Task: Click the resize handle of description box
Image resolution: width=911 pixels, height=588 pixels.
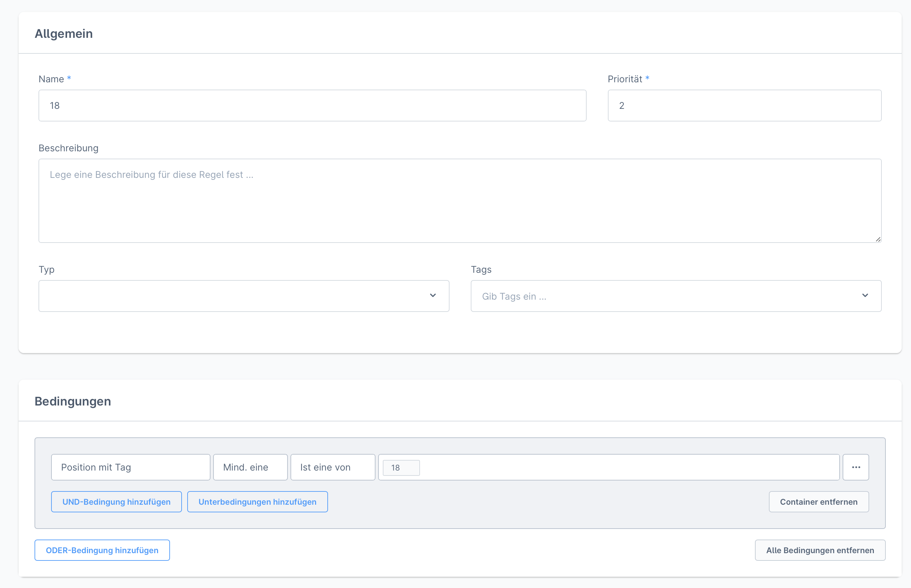Action: coord(878,239)
